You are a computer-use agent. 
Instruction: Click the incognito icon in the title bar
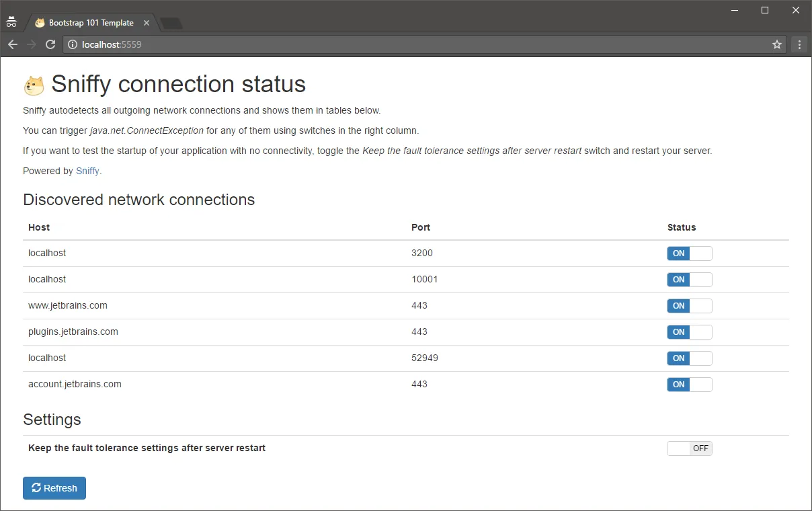pos(11,22)
